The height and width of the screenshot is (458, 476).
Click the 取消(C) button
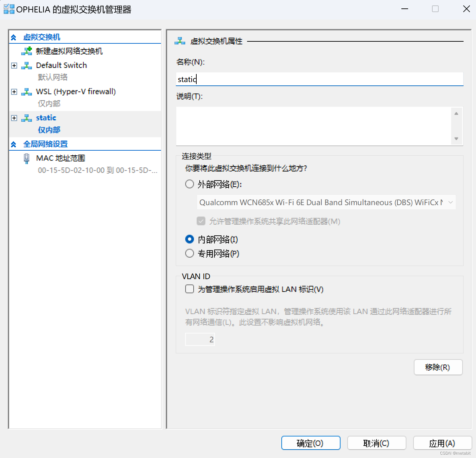pyautogui.click(x=376, y=443)
